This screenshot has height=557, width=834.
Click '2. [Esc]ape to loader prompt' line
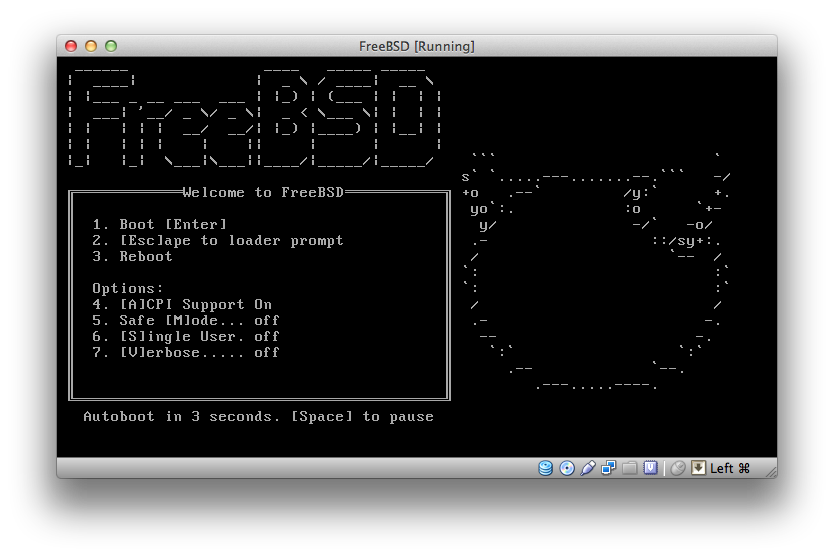[x=218, y=241]
